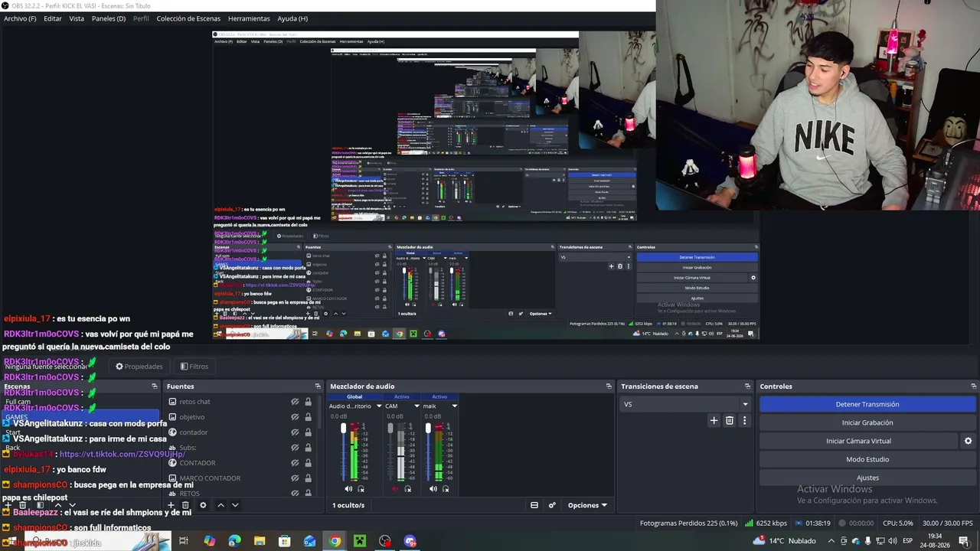
Task: Undock the Fuentes panel
Action: point(318,386)
